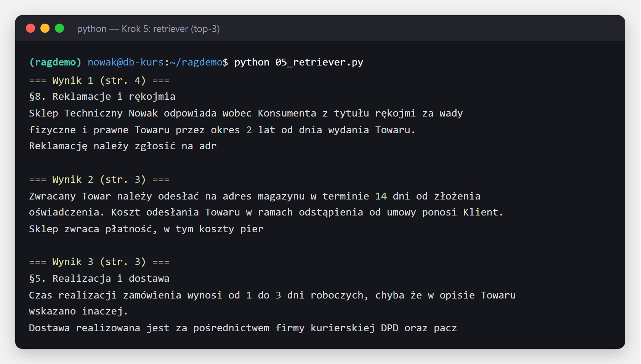The width and height of the screenshot is (641, 364).
Task: Click the line starting 'fizyczne i prawne Towaru'
Action: (222, 130)
